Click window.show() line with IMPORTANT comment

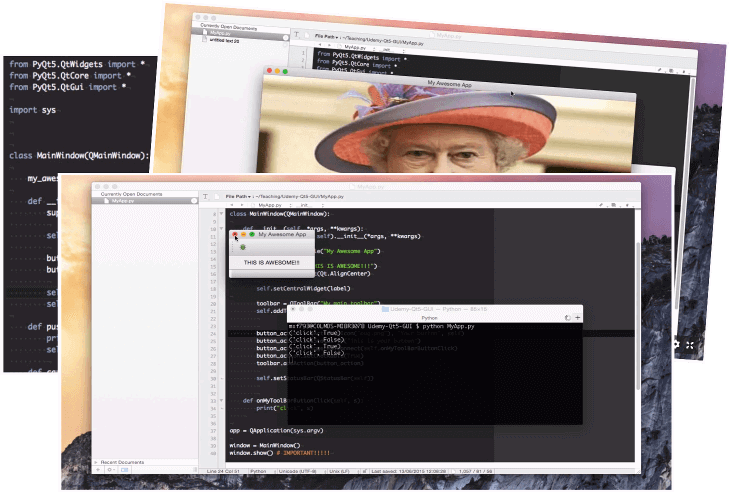pyautogui.click(x=279, y=453)
